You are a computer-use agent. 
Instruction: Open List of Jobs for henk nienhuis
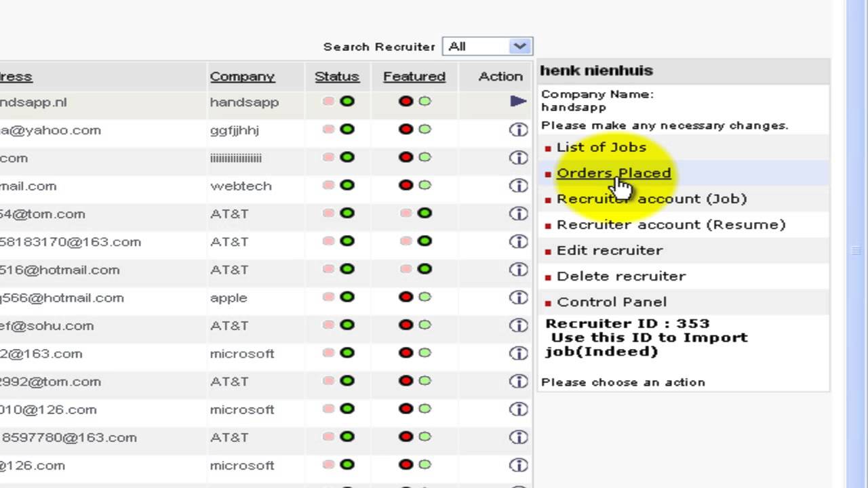(x=601, y=147)
